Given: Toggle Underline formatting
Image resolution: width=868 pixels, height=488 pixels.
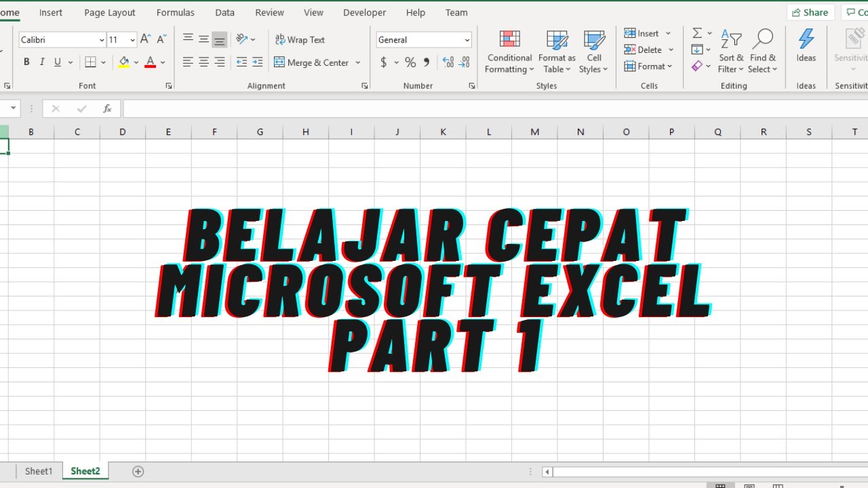Looking at the screenshot, I should pos(58,62).
